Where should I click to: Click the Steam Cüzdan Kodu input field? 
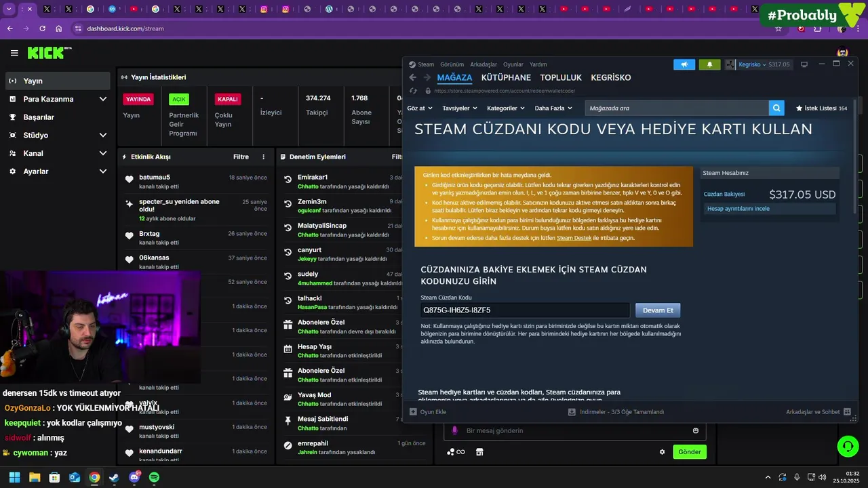point(525,310)
